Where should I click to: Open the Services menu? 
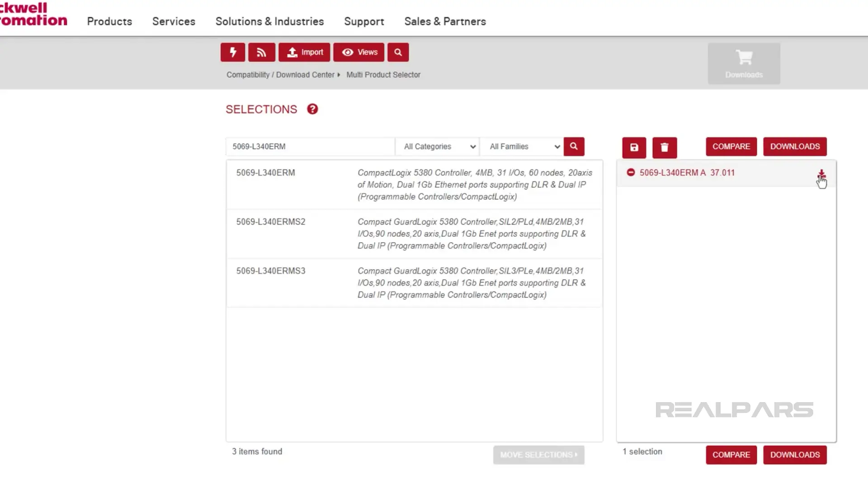[x=174, y=21]
